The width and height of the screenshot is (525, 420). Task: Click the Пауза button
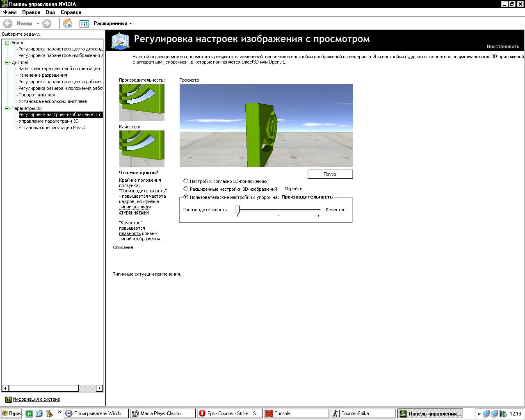pyautogui.click(x=330, y=174)
